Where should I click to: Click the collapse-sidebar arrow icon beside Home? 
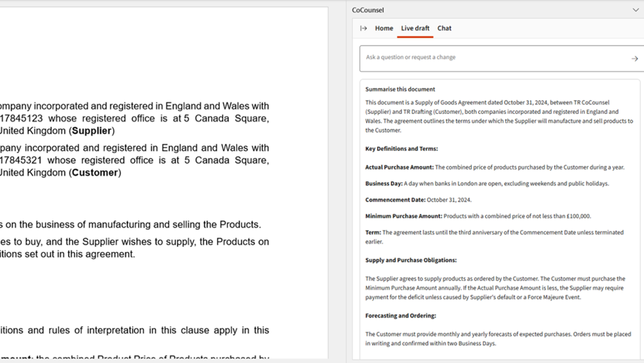click(x=363, y=28)
